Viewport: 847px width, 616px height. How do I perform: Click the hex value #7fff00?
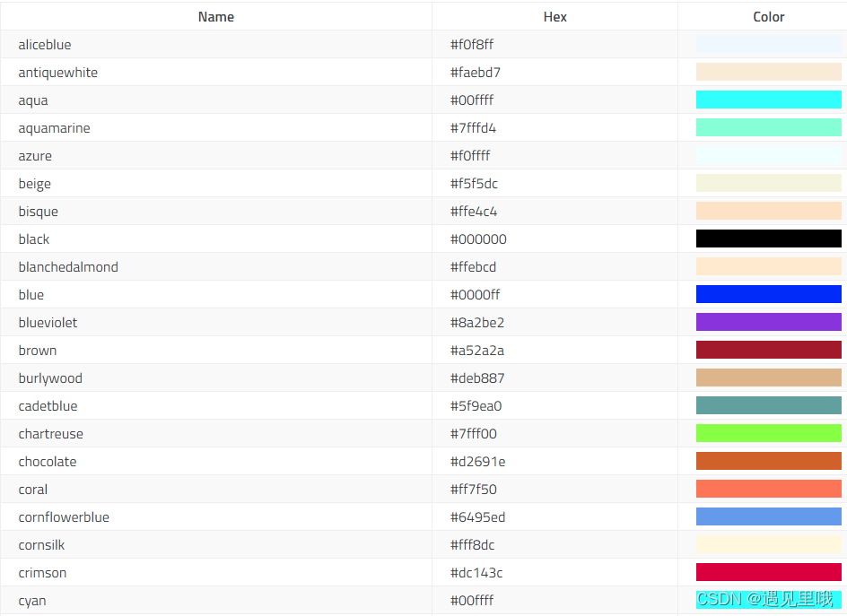(x=474, y=433)
